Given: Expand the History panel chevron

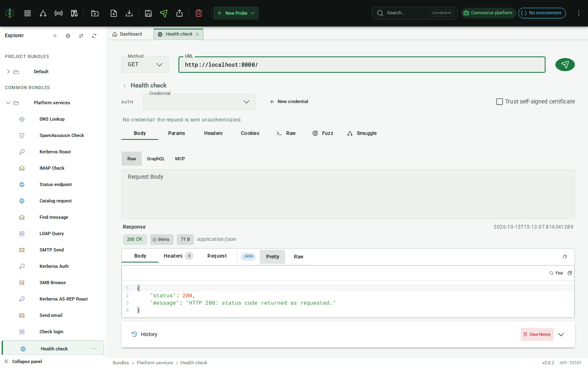Looking at the screenshot, I should tap(561, 334).
